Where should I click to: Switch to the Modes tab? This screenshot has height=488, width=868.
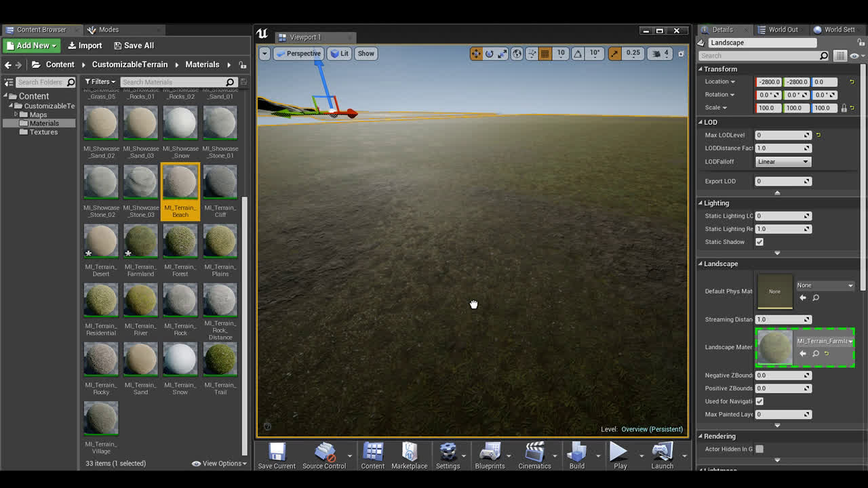[x=108, y=30]
